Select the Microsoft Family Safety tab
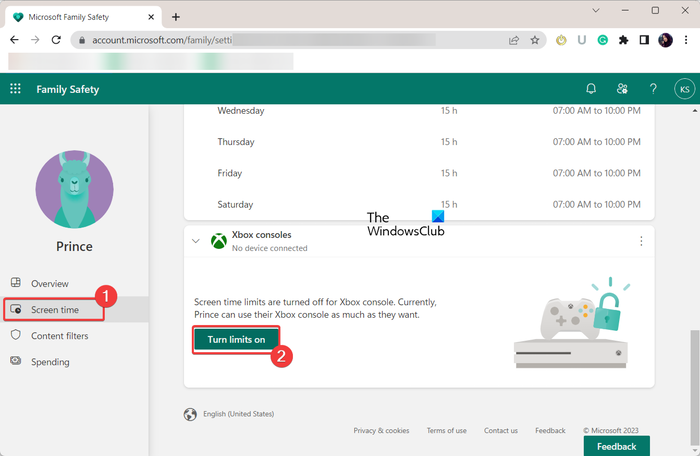700x456 pixels. click(x=83, y=17)
